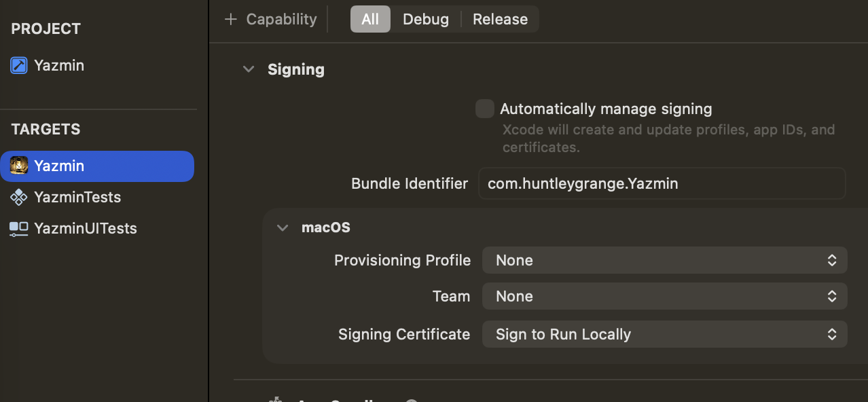Collapse the Signing section
The width and height of the screenshot is (868, 402).
(249, 69)
